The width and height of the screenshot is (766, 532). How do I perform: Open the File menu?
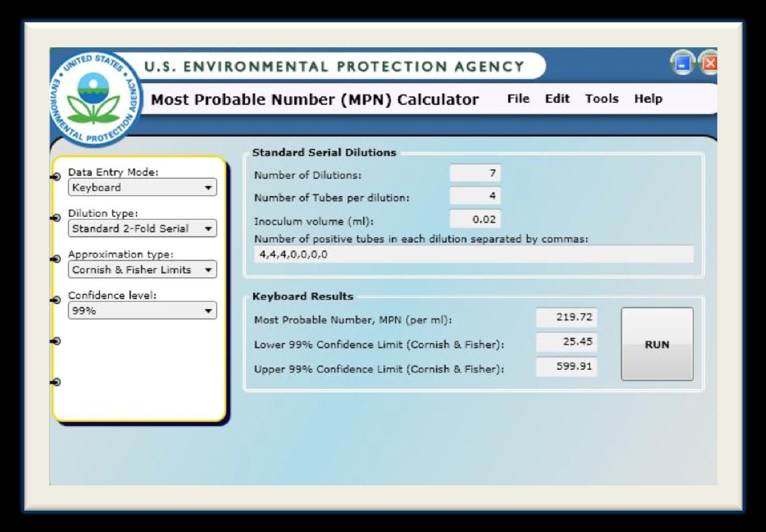(518, 99)
